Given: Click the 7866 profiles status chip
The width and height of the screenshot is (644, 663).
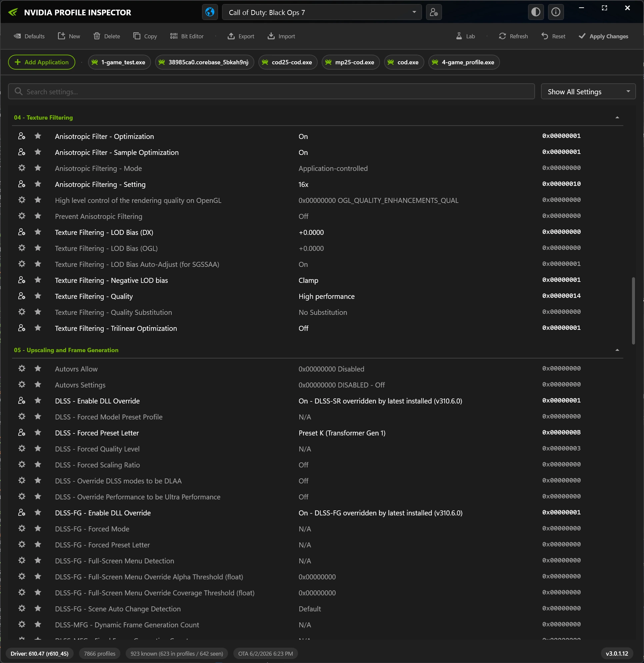Looking at the screenshot, I should point(99,654).
